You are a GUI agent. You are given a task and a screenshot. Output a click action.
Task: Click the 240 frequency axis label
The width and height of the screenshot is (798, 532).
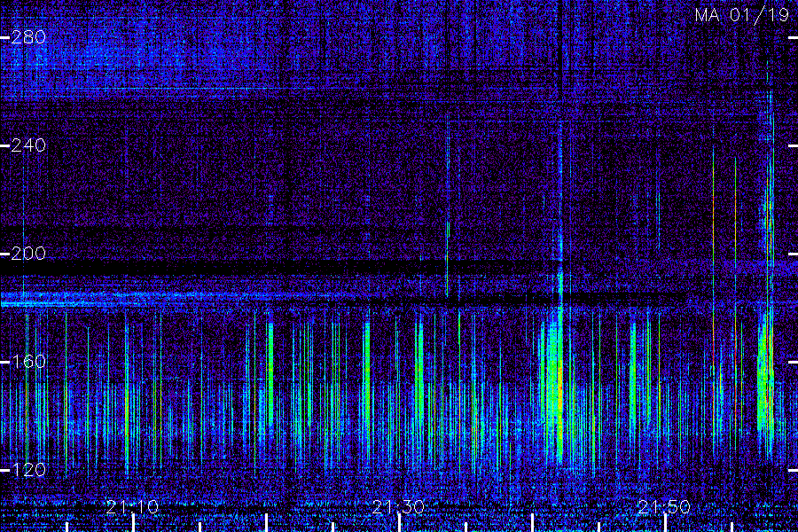point(28,145)
